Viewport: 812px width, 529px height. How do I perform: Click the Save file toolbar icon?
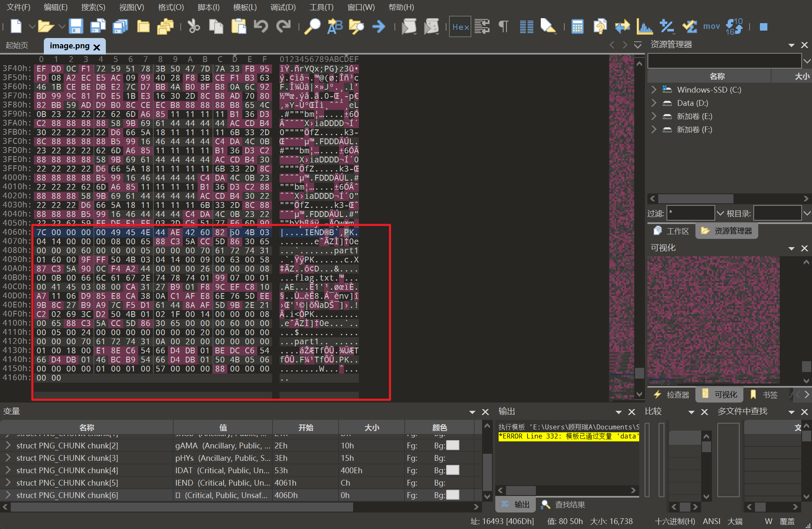(x=76, y=26)
